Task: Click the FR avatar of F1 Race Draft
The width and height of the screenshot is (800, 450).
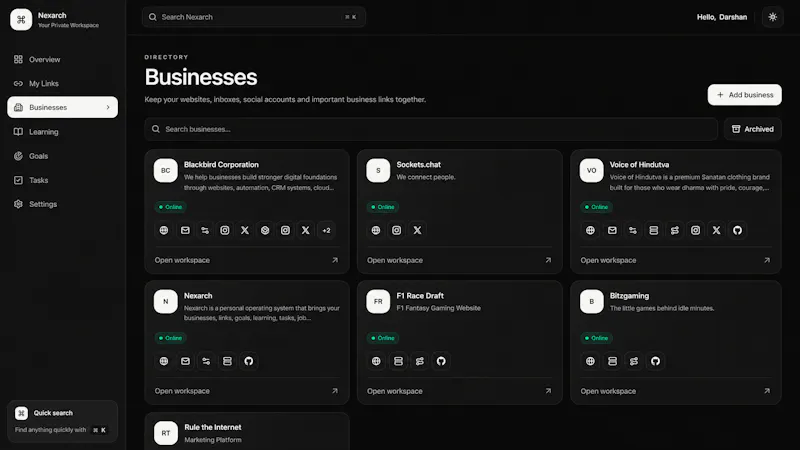Action: (378, 302)
